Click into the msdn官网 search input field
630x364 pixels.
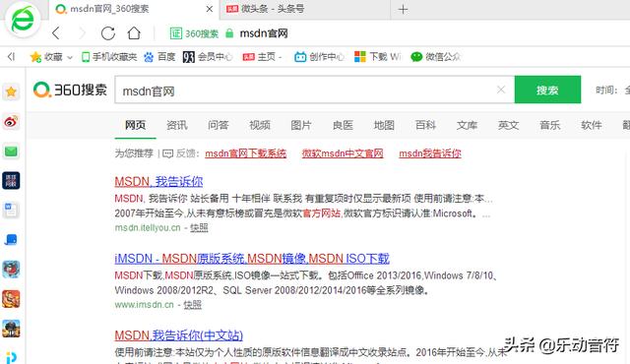click(x=305, y=90)
